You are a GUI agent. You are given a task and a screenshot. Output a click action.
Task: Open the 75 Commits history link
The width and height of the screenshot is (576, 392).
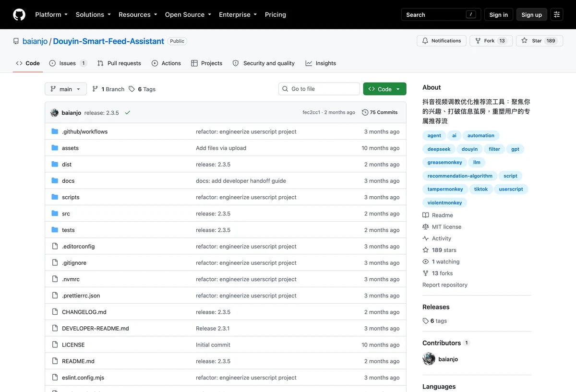380,112
